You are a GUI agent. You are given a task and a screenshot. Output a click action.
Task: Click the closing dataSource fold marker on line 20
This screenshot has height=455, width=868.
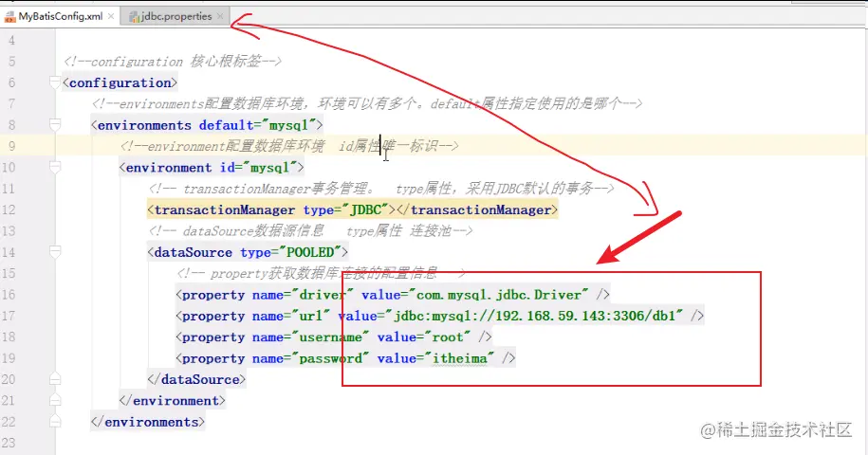(x=55, y=379)
